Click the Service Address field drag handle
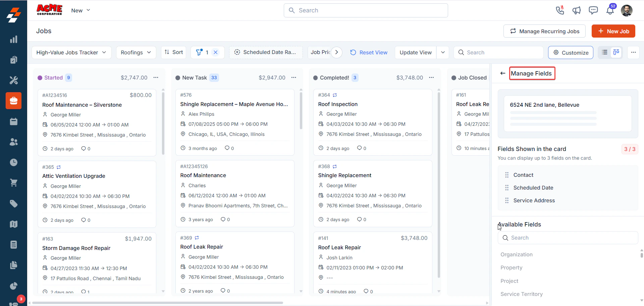Screen dimensions: 644x306 click(x=506, y=200)
